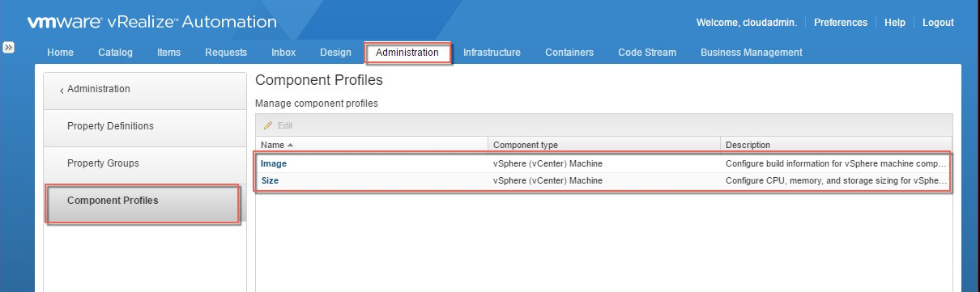Click the Help link
Viewport: 980px width, 292px height.
tap(895, 23)
